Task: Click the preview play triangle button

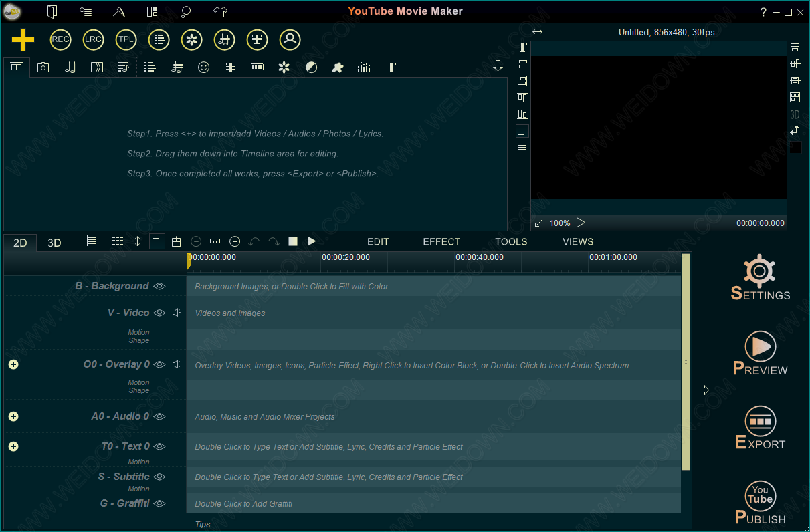Action: pyautogui.click(x=581, y=223)
